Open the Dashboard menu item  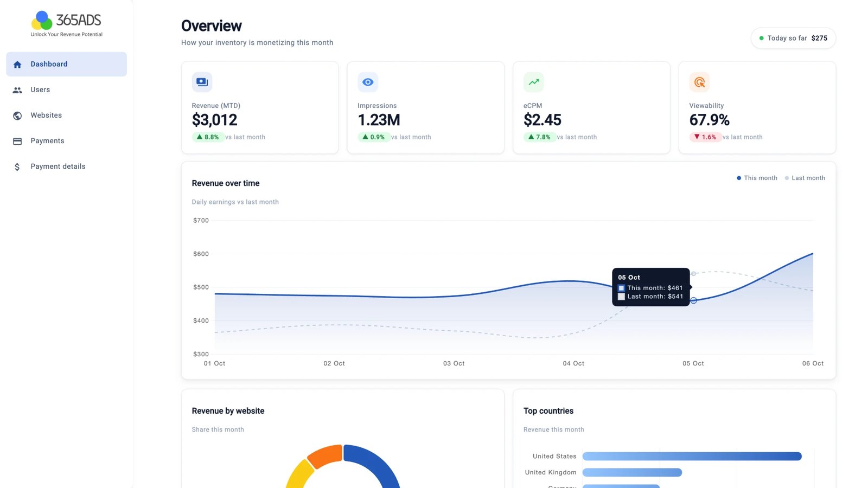tap(66, 64)
